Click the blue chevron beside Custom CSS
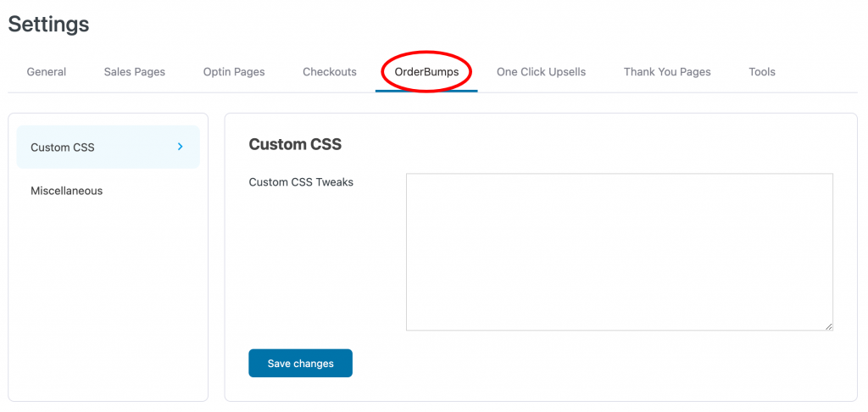 tap(180, 147)
